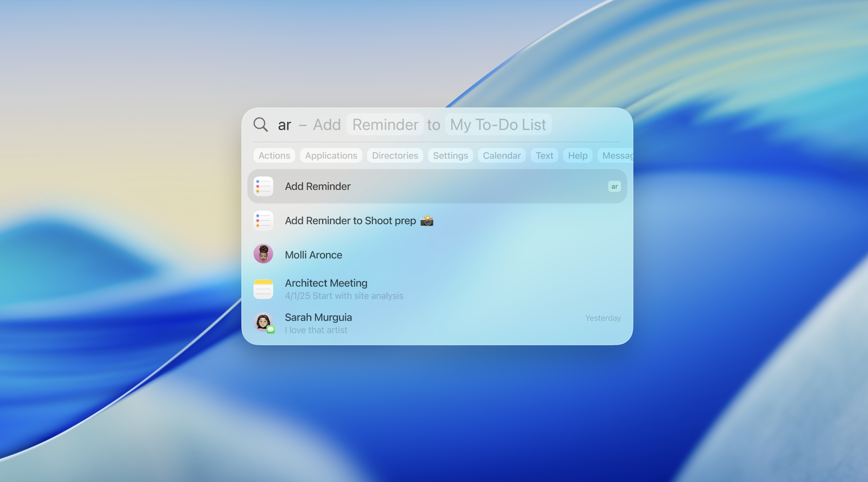This screenshot has width=868, height=482.
Task: Open the Architect Meeting note result
Action: click(x=437, y=289)
